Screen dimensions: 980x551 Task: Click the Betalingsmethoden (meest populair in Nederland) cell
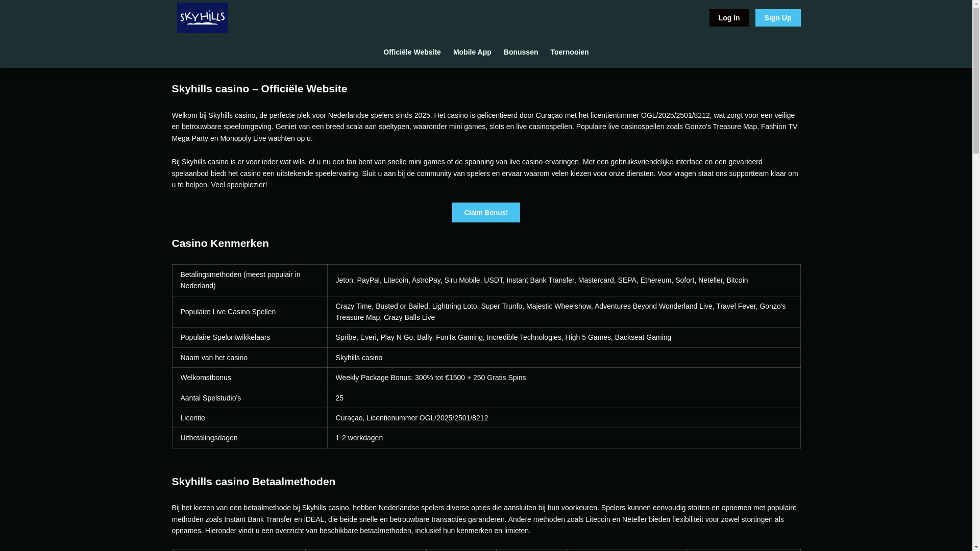[250, 280]
